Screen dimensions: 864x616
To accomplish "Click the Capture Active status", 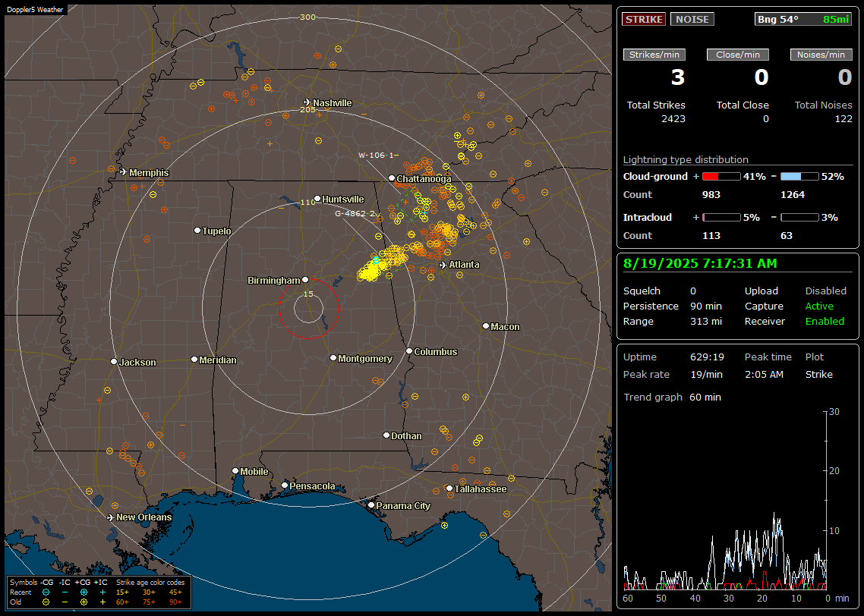I will click(x=819, y=306).
